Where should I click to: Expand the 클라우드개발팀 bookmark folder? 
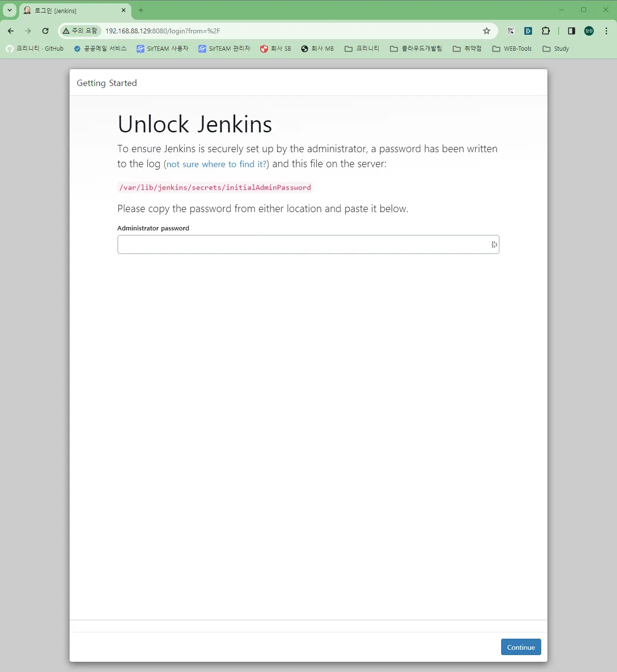pos(416,49)
